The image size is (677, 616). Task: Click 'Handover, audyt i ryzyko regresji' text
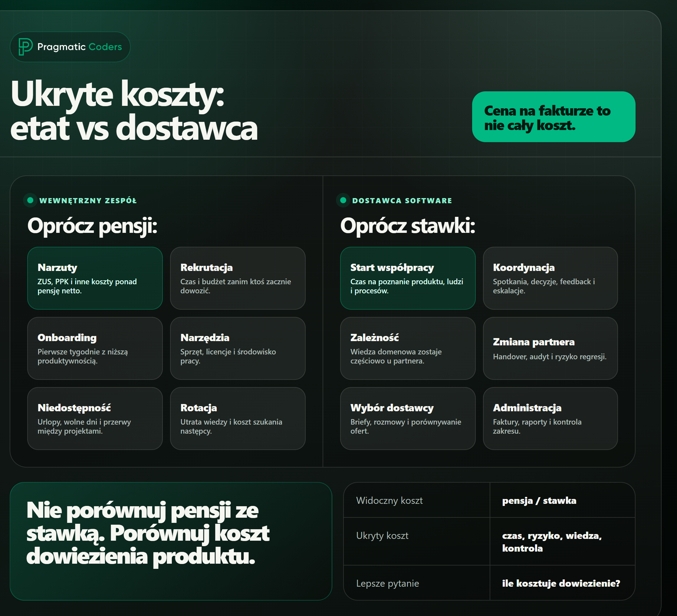(550, 357)
